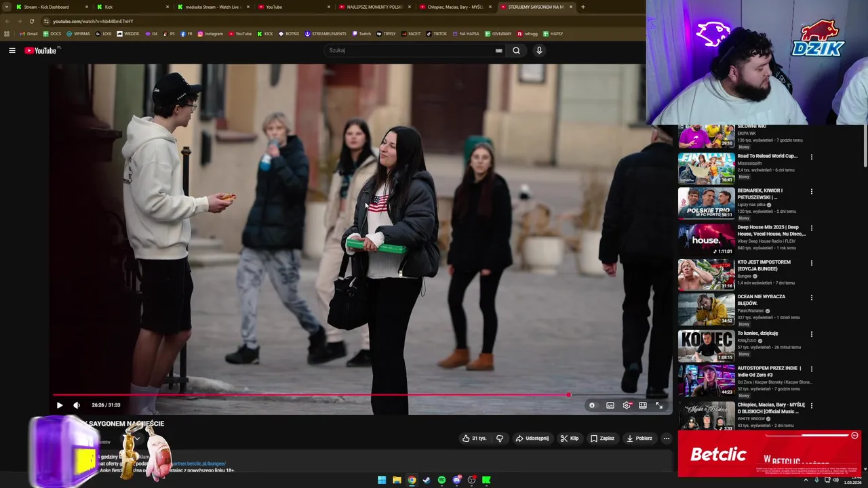
Task: Switch to the Kick browser tab
Action: point(132,7)
